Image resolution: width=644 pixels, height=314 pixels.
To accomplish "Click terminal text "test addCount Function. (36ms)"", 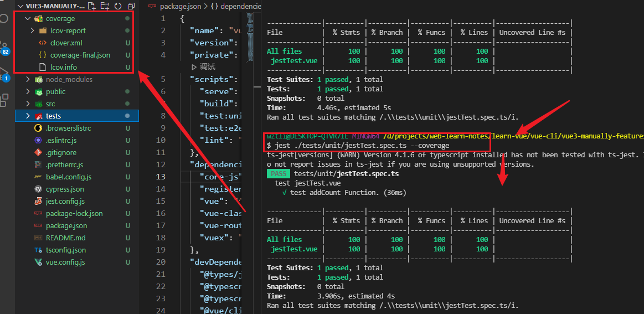I will [x=349, y=192].
